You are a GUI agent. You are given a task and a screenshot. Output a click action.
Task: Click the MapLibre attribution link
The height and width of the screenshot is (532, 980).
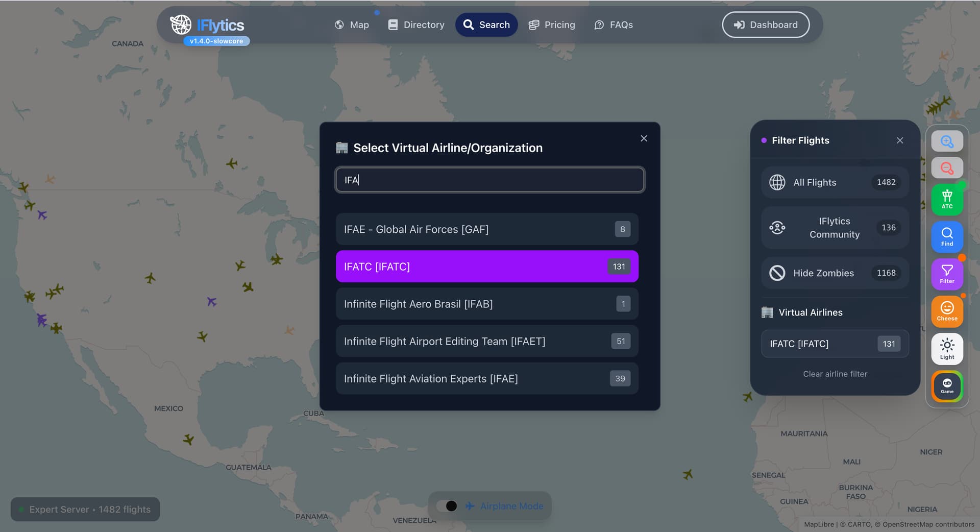[819, 524]
